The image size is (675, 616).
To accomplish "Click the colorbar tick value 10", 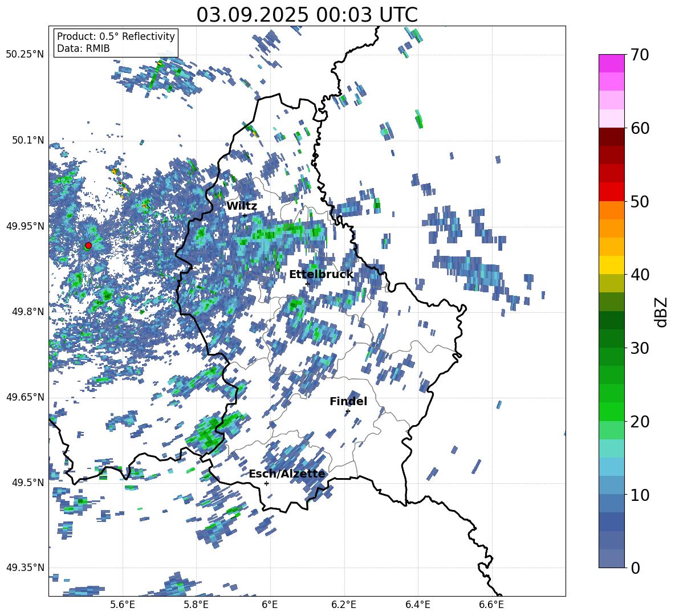I will [x=640, y=495].
